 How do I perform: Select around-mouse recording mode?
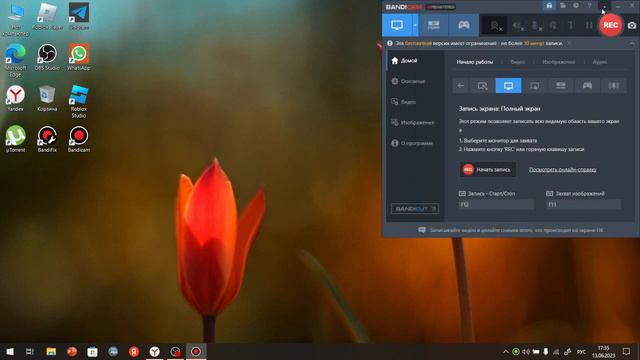click(534, 86)
